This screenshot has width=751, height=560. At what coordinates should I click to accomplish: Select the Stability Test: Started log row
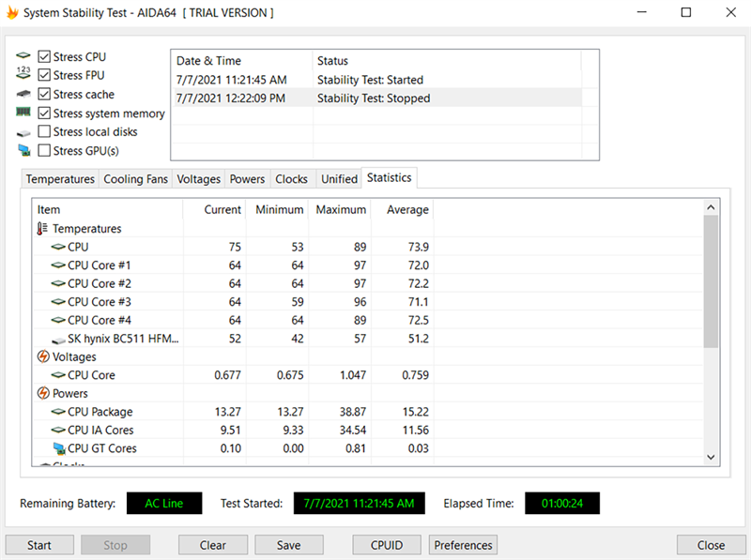376,80
